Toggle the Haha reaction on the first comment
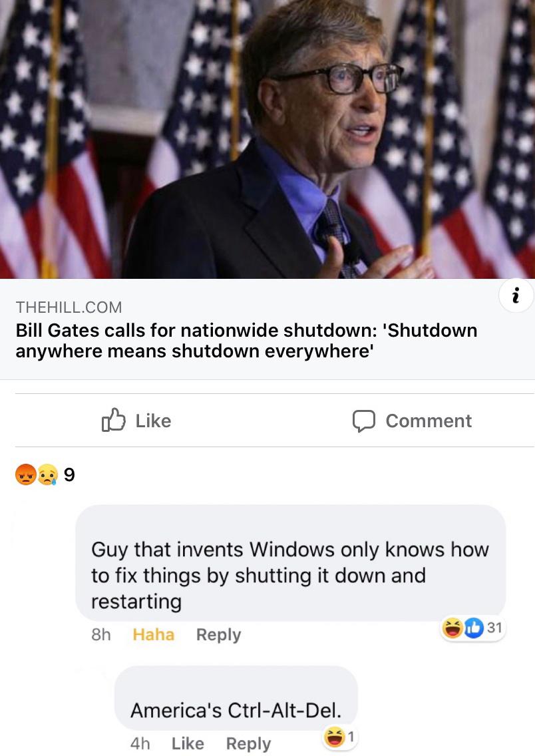The image size is (535, 756). coord(153,634)
